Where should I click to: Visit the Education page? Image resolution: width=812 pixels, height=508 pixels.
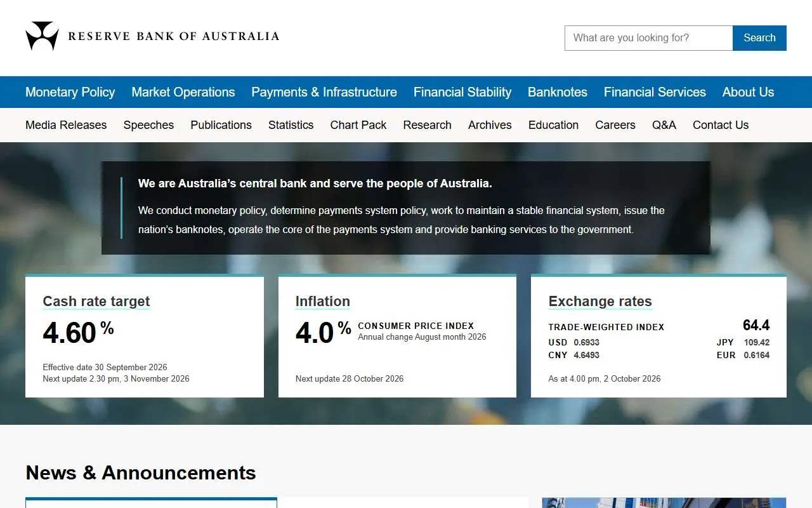[554, 125]
